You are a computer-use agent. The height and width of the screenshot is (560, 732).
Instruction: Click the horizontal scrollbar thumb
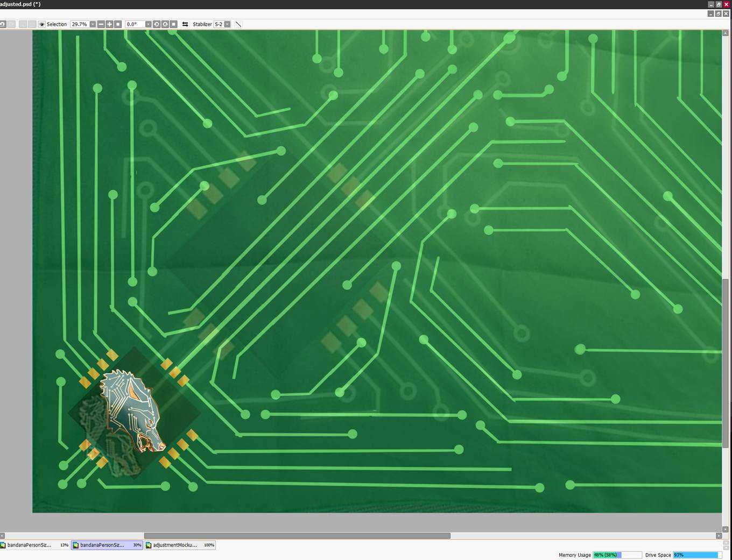pos(297,536)
